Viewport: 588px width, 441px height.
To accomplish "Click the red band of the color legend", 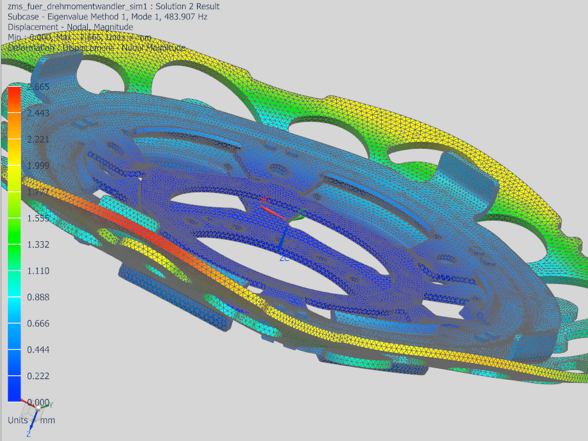I will (x=15, y=100).
